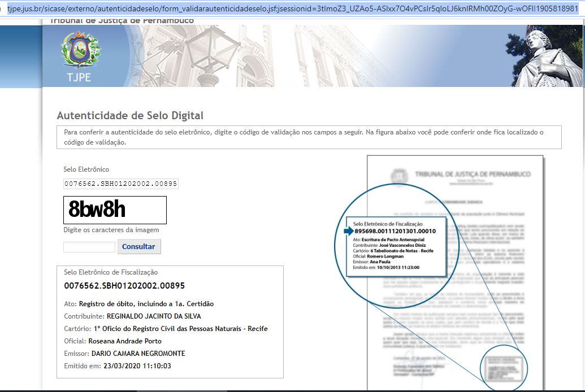Click the Oficial name Roseana Andrade Porto
Viewport: 585px width, 392px height.
[x=125, y=341]
